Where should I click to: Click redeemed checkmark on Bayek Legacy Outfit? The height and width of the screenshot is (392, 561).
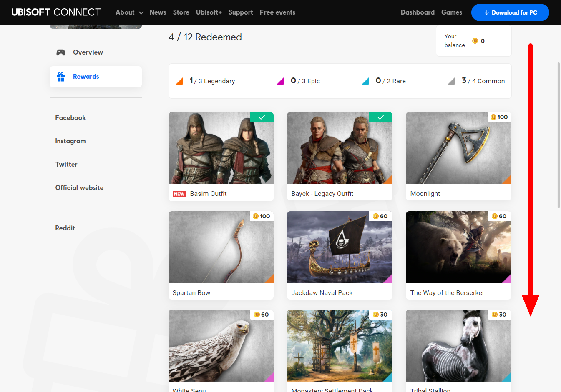[x=380, y=117]
